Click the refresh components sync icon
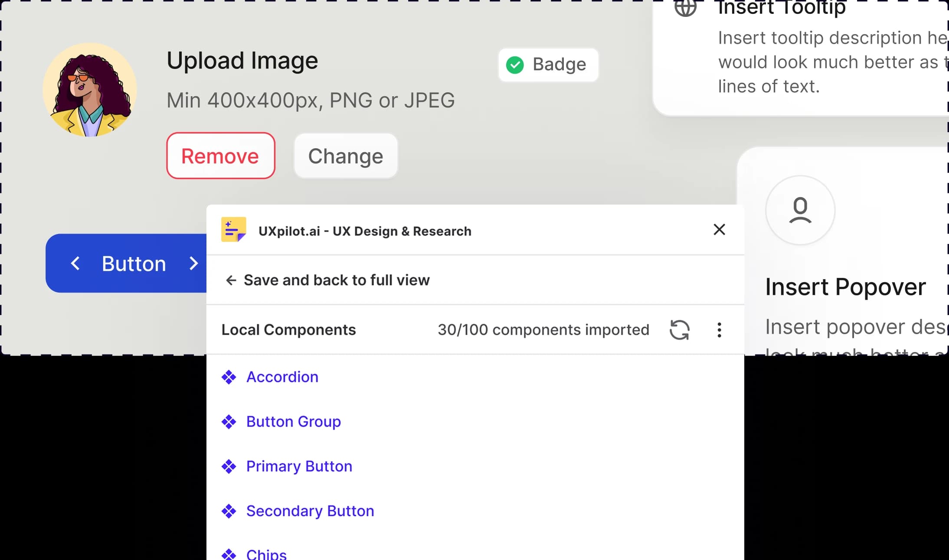 click(680, 330)
